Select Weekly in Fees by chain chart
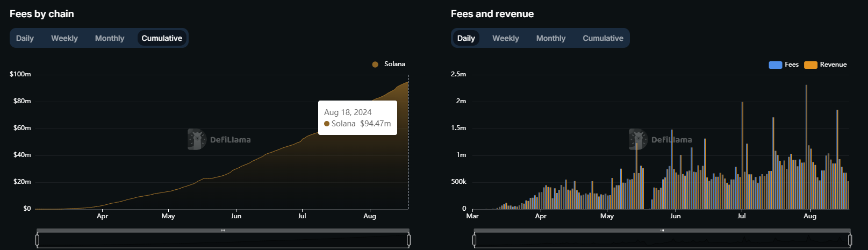 (64, 38)
